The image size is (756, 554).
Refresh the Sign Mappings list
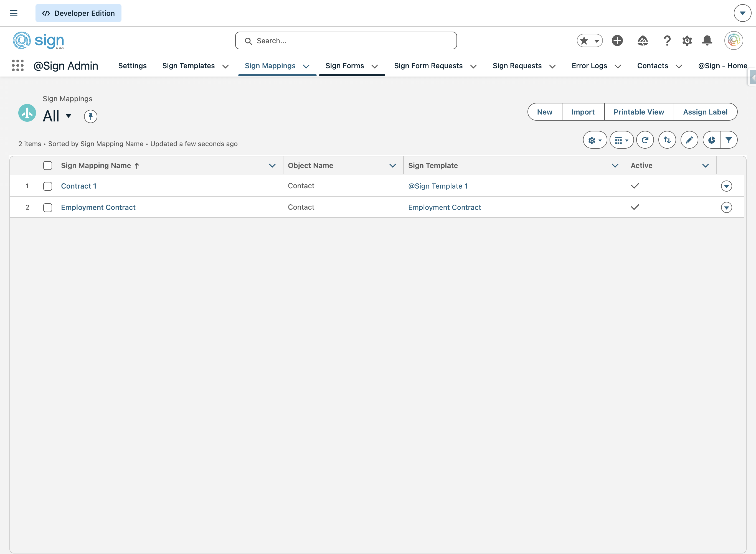click(x=645, y=140)
